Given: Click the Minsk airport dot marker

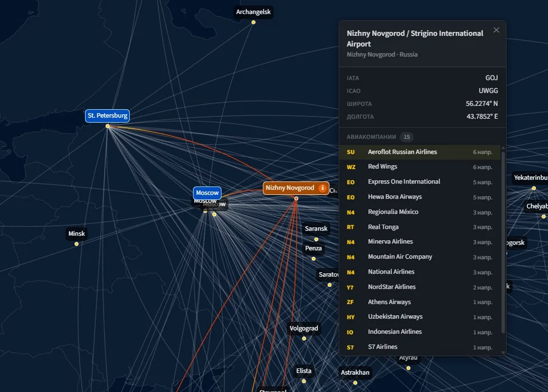Looking at the screenshot, I should tap(77, 244).
